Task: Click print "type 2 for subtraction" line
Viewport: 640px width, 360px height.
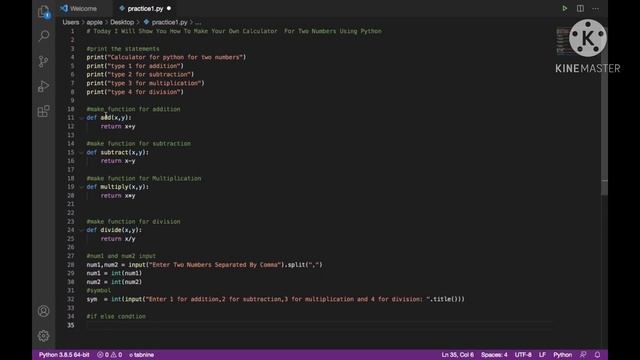Action: click(x=140, y=74)
